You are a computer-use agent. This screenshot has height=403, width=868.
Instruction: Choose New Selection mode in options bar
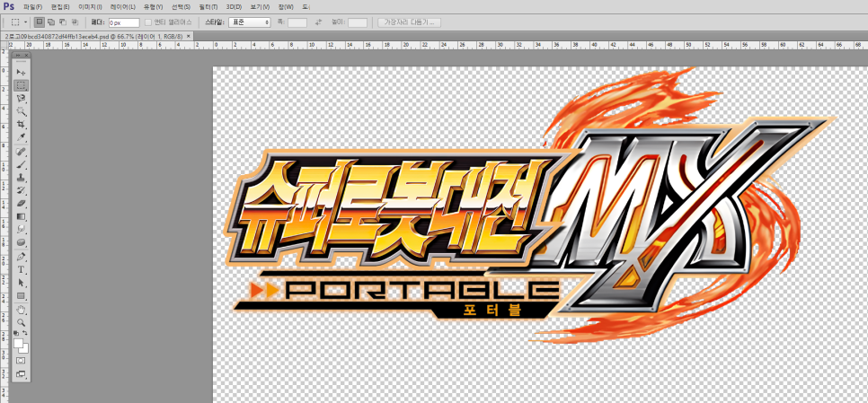tap(40, 22)
